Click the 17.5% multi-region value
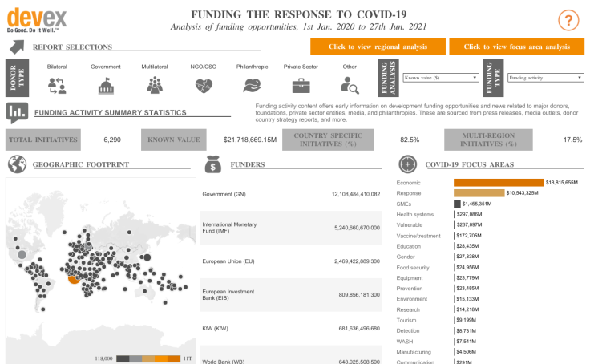The width and height of the screenshot is (590, 364). pos(572,140)
